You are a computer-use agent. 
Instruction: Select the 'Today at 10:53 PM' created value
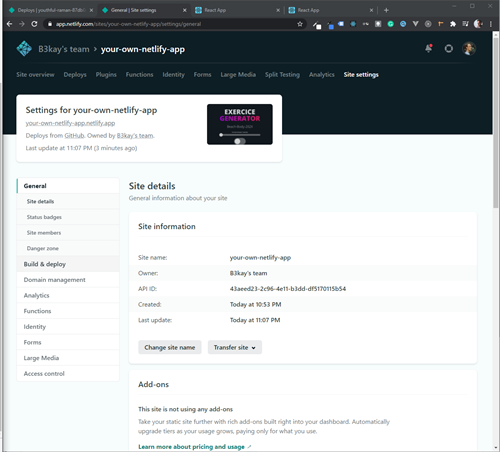click(255, 304)
